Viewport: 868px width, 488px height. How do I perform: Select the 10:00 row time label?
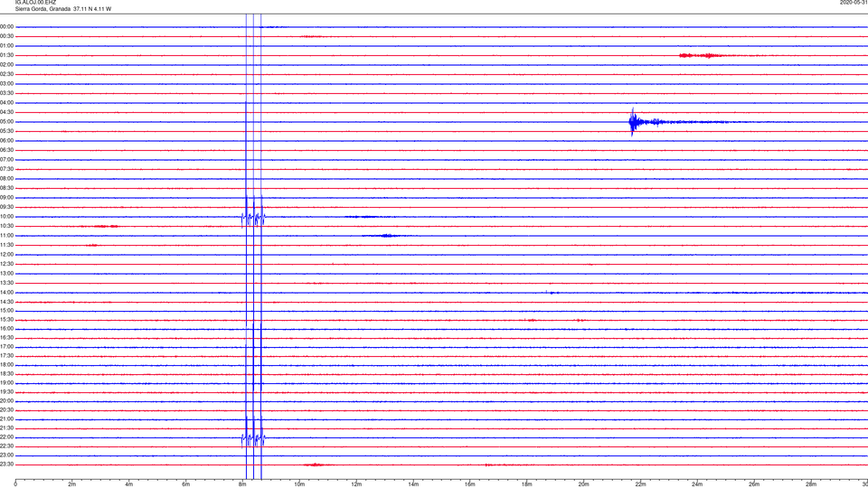[x=6, y=217]
